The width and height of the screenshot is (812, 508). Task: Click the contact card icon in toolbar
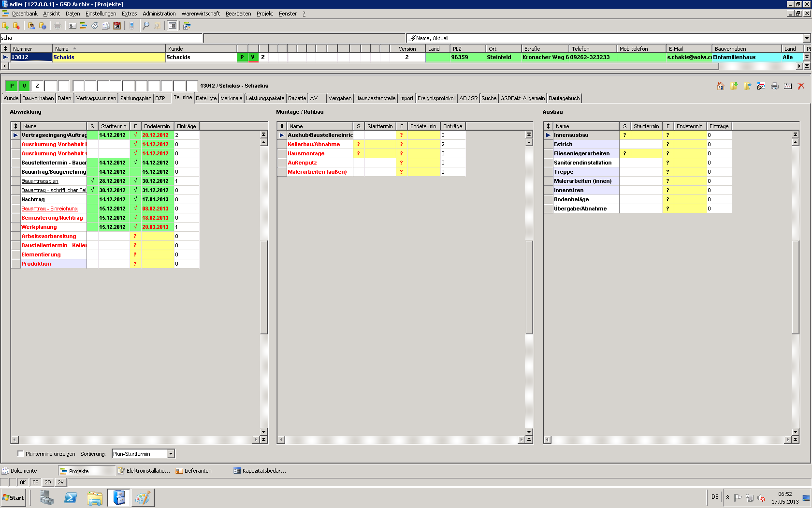coord(72,26)
